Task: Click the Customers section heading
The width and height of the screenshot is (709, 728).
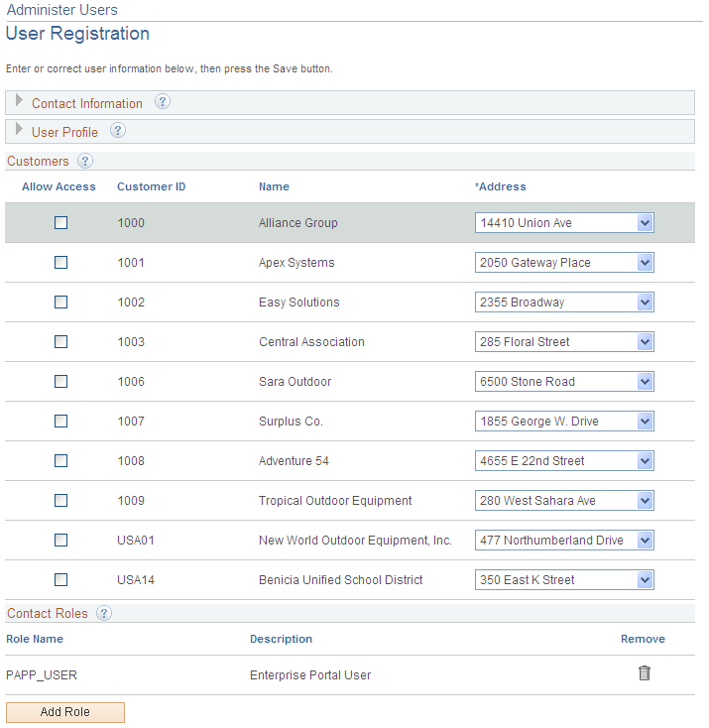Action: 38,161
